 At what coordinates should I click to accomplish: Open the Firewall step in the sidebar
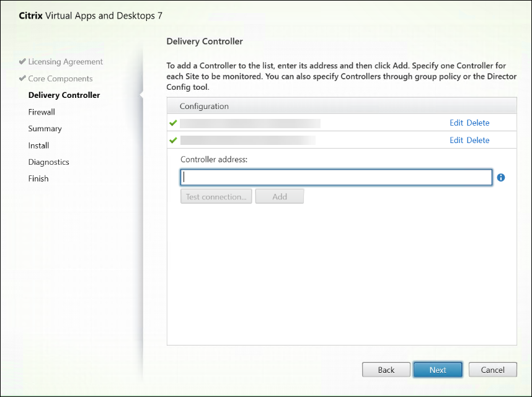[41, 111]
